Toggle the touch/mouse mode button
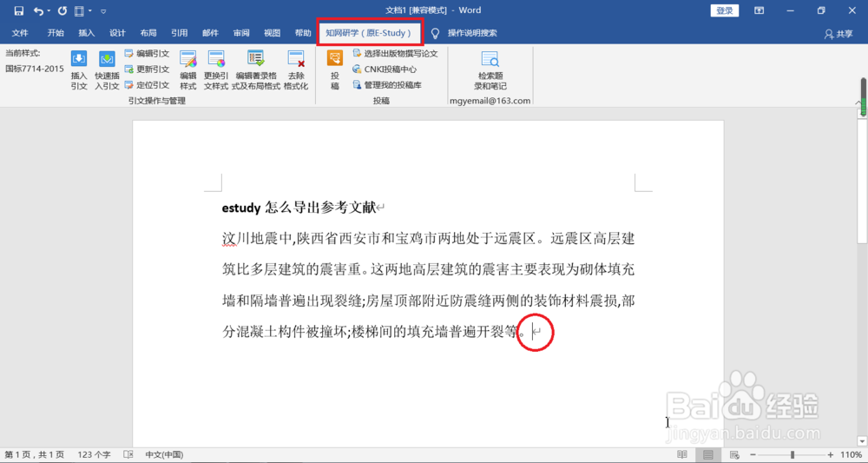Screen dimensions: 868x463 (x=79, y=10)
